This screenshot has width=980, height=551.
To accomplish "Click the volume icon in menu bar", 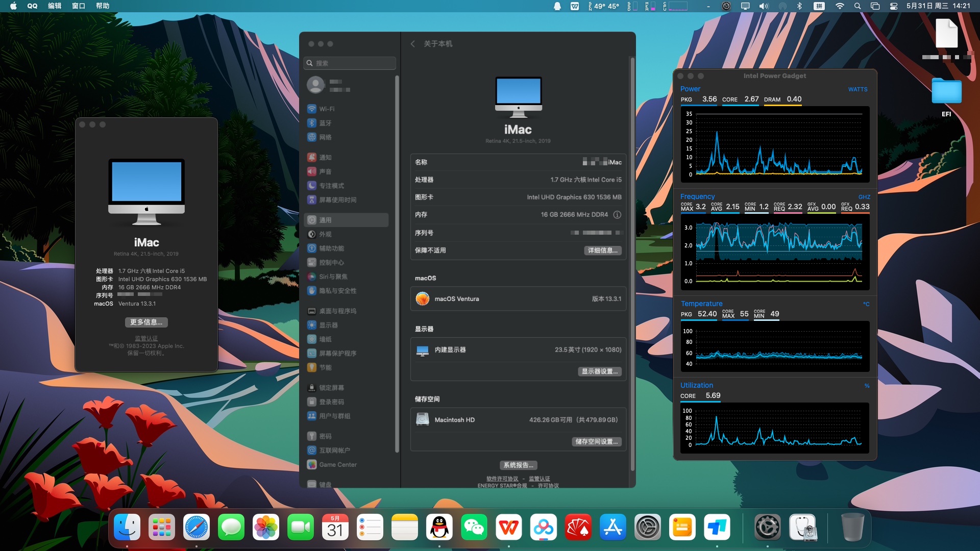I will 764,6.
